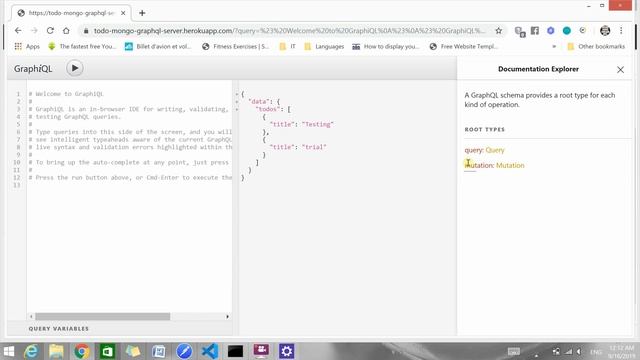Click the blue hexagon extension icon

(x=551, y=31)
